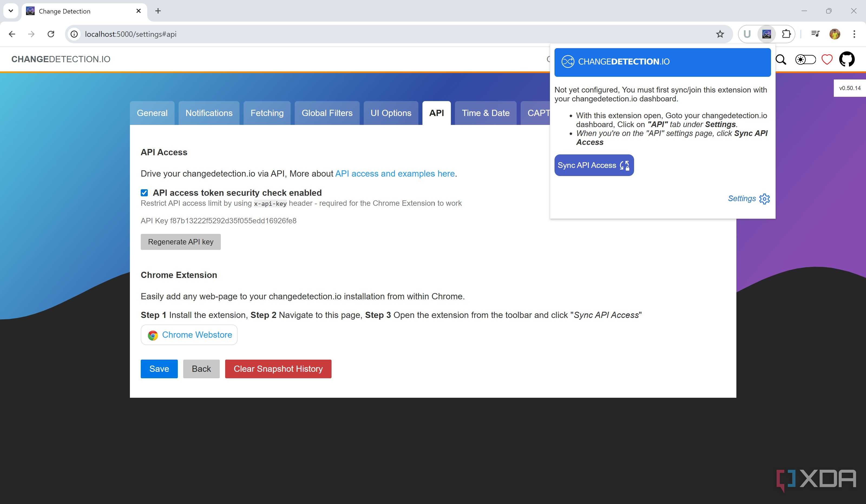Select the API tab

coord(437,113)
